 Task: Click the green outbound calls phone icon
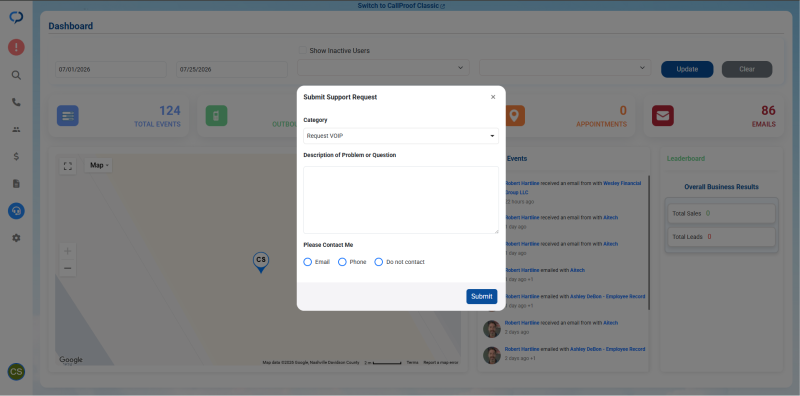click(x=216, y=116)
